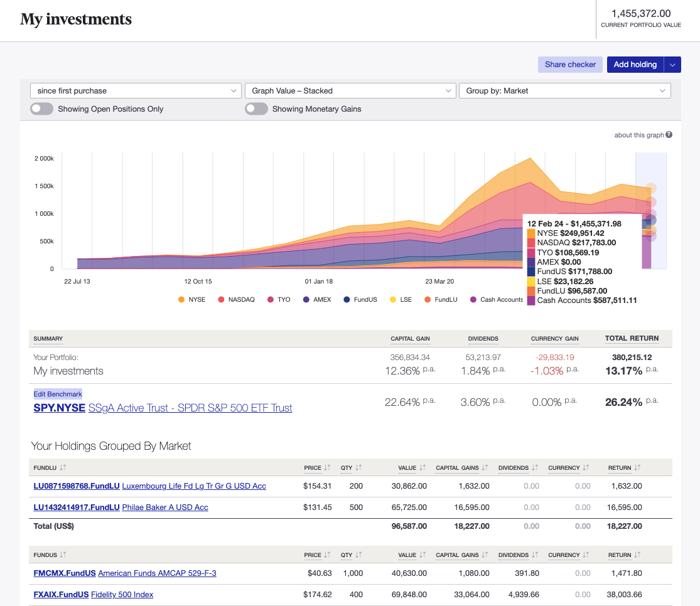
Task: Sort FUNDLU table by Return arrows
Action: (637, 467)
